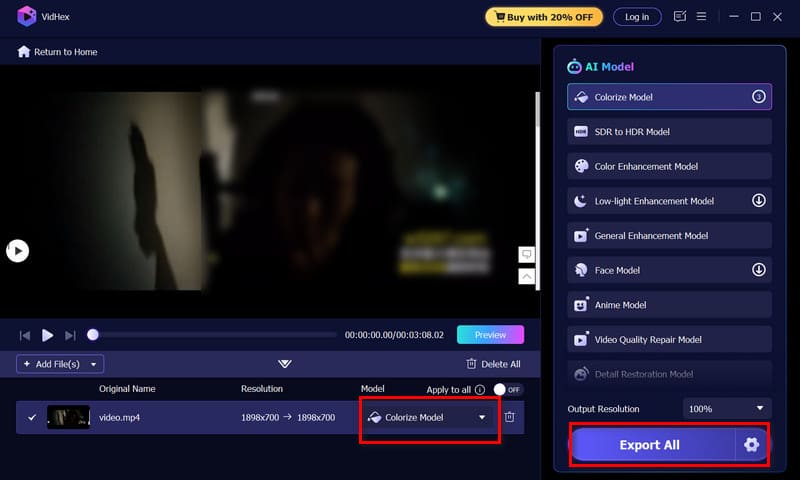Select the SDR to HDR Model
Image resolution: width=800 pixels, height=480 pixels.
coord(669,132)
